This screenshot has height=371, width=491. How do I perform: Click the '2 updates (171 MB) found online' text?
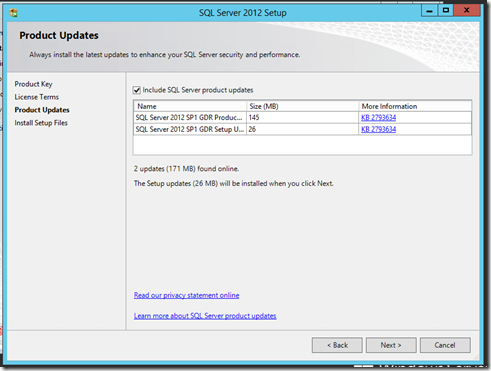186,169
